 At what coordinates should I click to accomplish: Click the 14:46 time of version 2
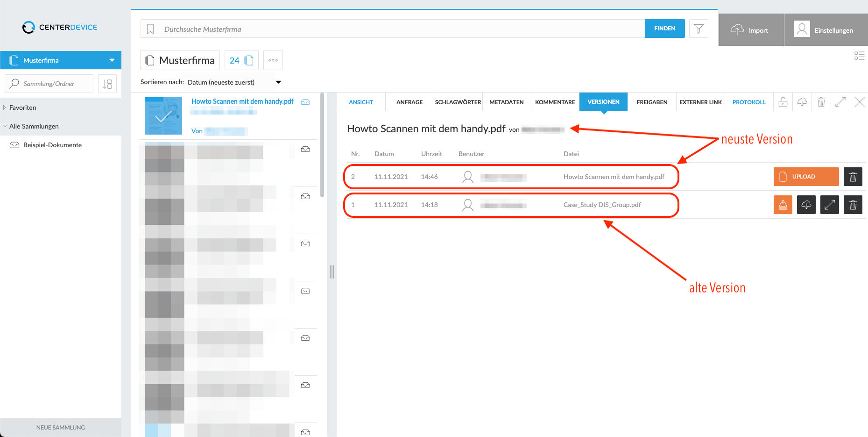click(x=429, y=177)
